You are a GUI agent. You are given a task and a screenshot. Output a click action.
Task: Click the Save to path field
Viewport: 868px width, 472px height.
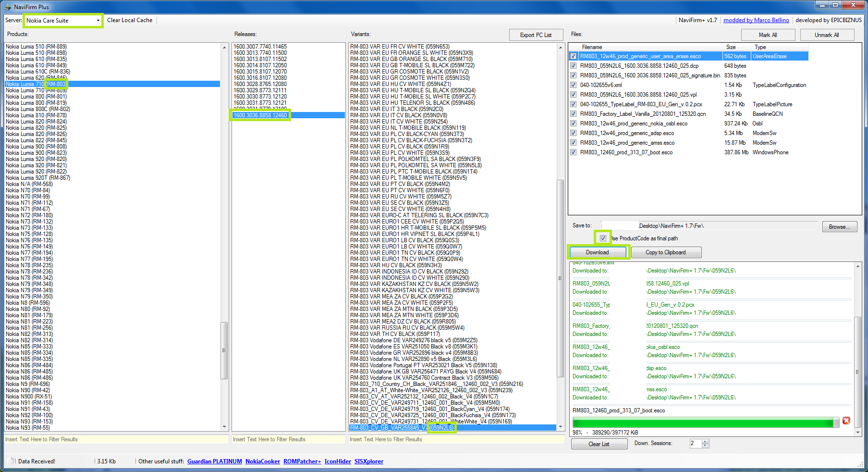pyautogui.click(x=709, y=226)
